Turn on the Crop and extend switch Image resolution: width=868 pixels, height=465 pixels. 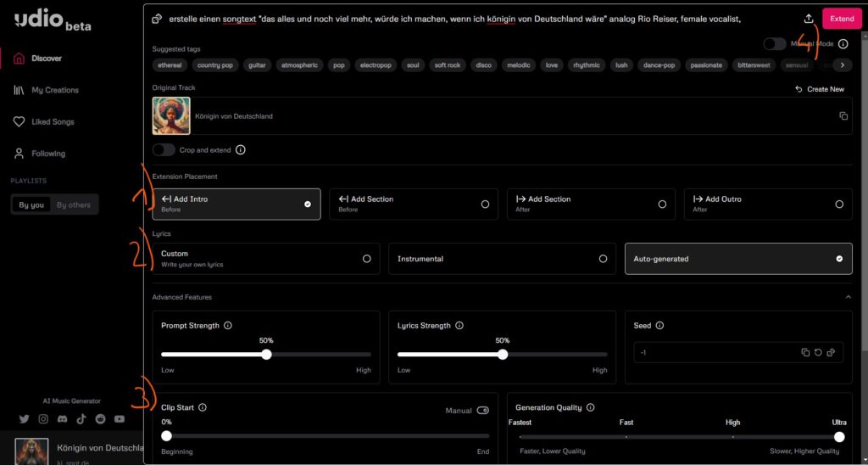point(164,150)
